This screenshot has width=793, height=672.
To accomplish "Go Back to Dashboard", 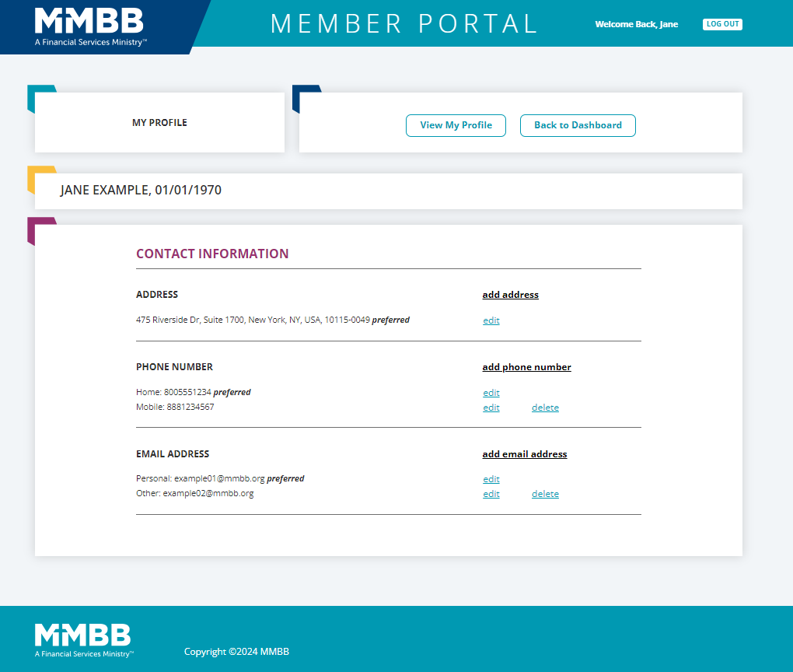I will (578, 125).
